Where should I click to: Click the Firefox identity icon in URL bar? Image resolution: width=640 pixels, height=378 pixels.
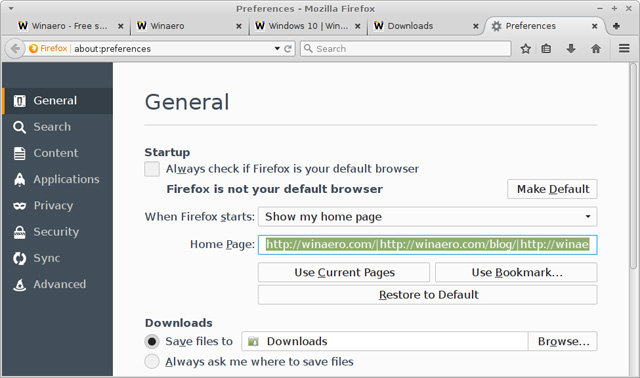33,49
